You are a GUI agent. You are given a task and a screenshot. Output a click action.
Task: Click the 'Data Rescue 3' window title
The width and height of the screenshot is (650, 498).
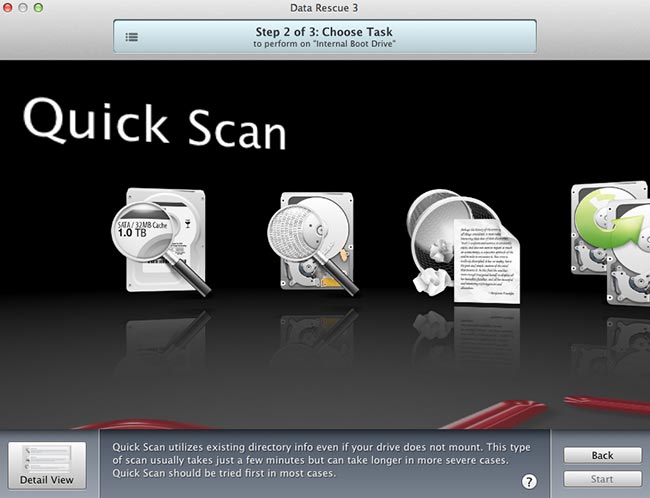[324, 7]
